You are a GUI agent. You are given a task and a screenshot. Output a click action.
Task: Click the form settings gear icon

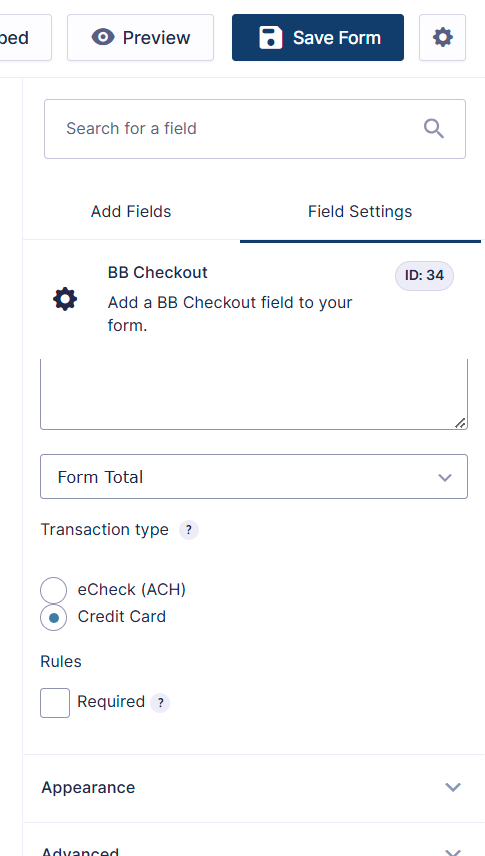(442, 38)
